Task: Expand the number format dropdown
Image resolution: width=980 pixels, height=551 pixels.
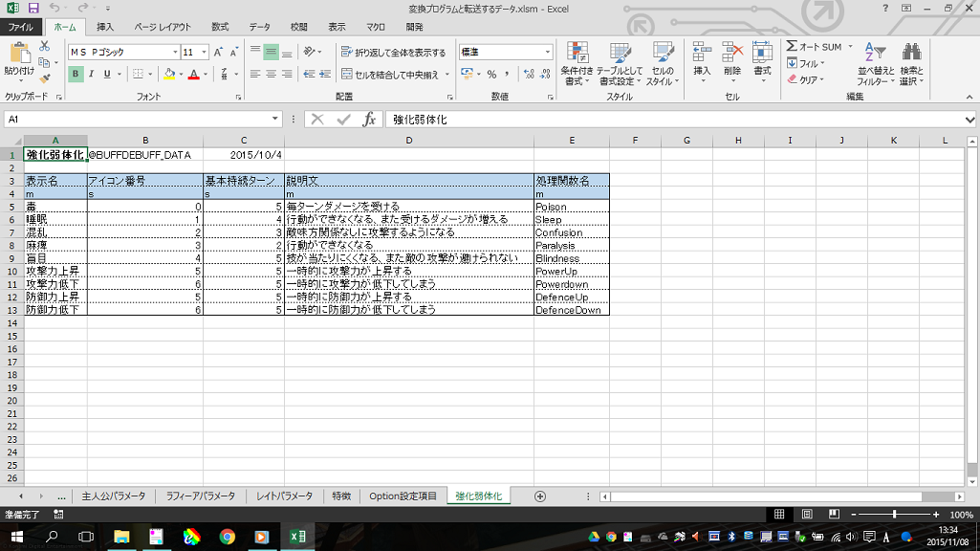Action: 547,53
